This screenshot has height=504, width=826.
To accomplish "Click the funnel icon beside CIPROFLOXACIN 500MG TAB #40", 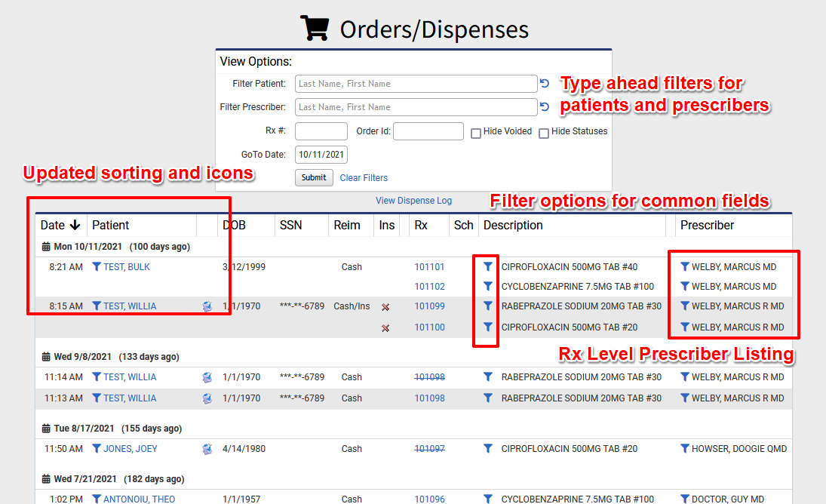I will coord(487,266).
